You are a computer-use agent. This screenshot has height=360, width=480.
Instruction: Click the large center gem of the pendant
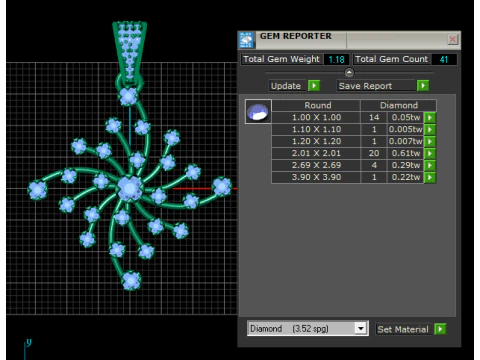pyautogui.click(x=130, y=189)
